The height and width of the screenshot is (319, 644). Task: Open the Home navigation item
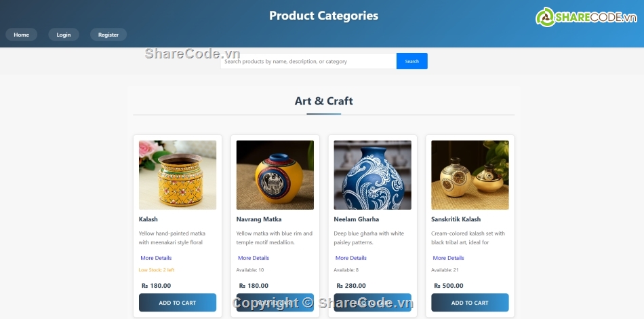(x=22, y=35)
